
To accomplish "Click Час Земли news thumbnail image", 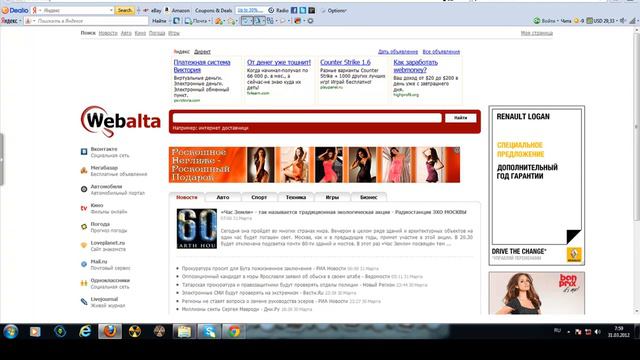I will pyautogui.click(x=197, y=229).
